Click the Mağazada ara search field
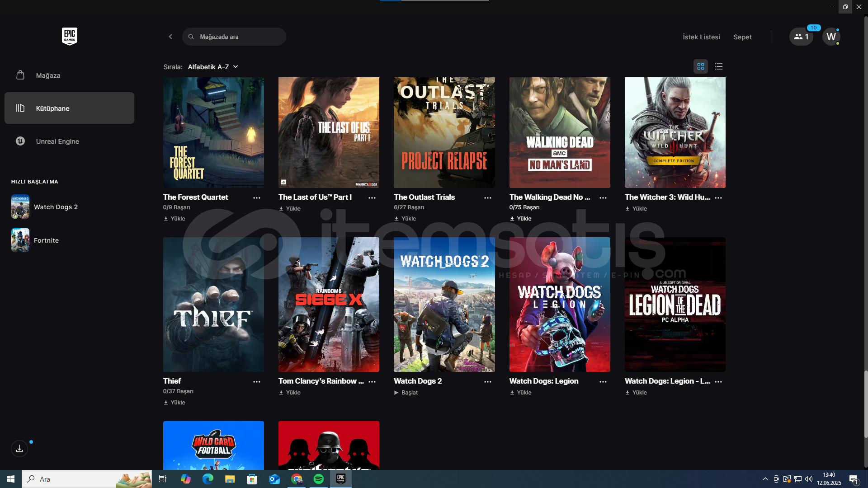This screenshot has width=868, height=488. pyautogui.click(x=234, y=37)
